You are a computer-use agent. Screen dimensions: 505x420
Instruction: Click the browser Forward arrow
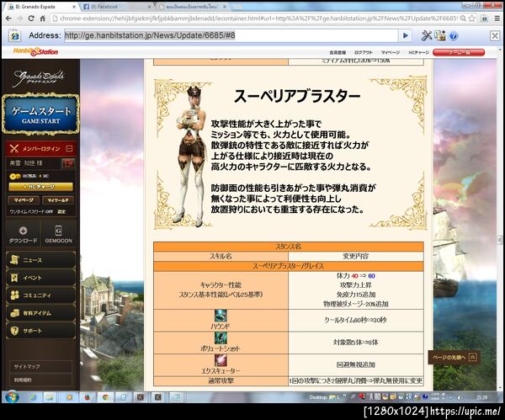pos(19,19)
